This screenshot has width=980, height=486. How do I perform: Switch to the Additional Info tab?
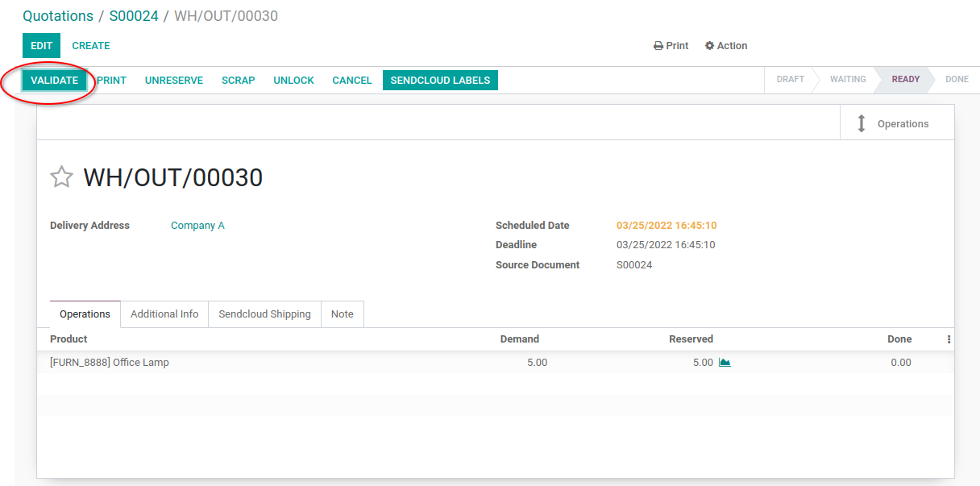[x=164, y=314]
